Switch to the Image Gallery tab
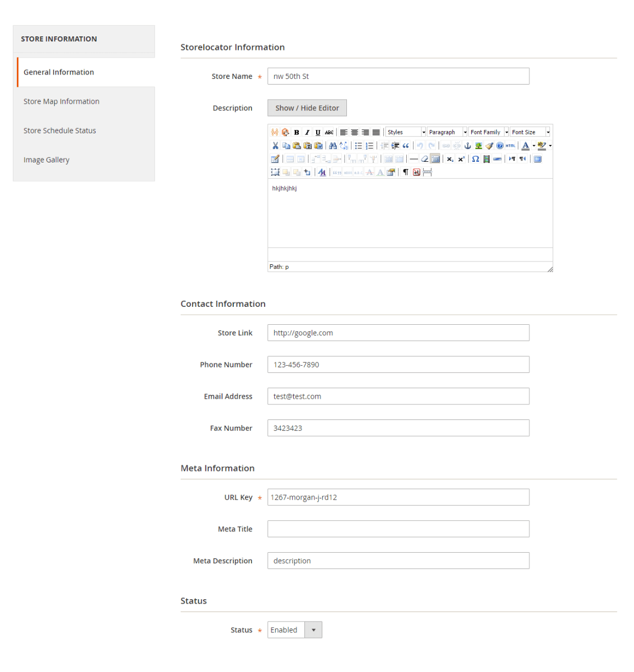This screenshot has width=634, height=672. 46,160
